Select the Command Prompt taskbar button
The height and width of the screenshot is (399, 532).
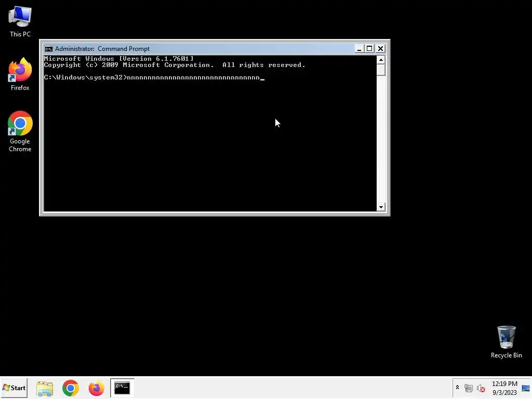122,388
